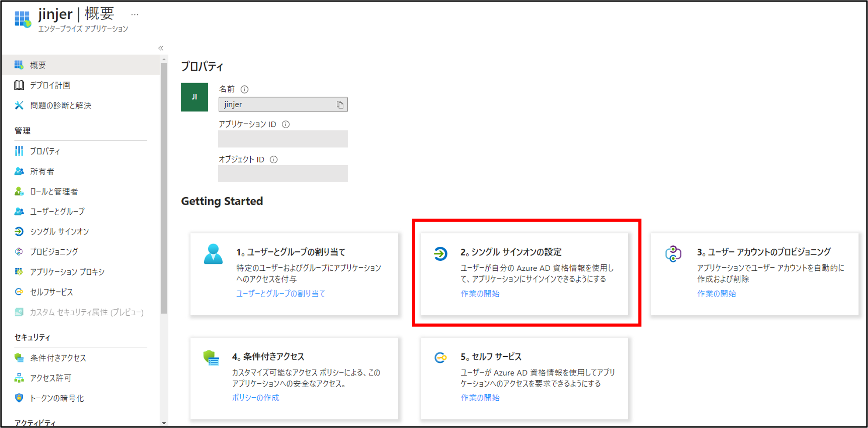This screenshot has height=428, width=868.
Task: Open the ellipsis menu beside the jinjer title
Action: click(135, 15)
